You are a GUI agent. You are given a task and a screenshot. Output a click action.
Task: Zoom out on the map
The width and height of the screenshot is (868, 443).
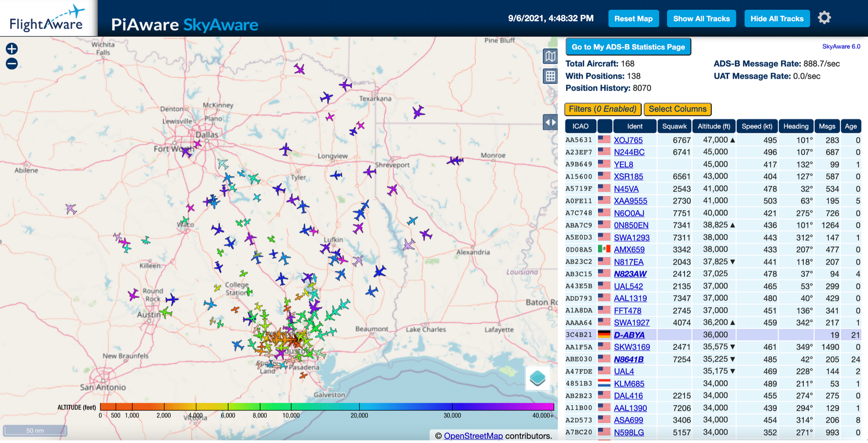point(12,64)
